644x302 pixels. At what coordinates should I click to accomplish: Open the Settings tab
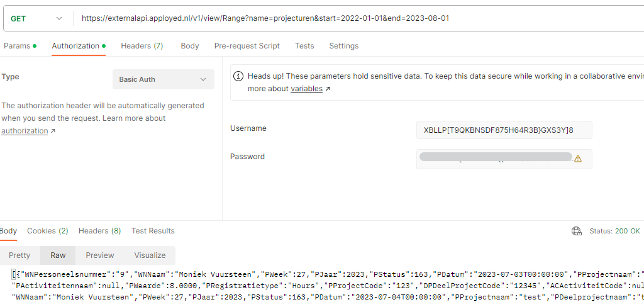click(344, 45)
